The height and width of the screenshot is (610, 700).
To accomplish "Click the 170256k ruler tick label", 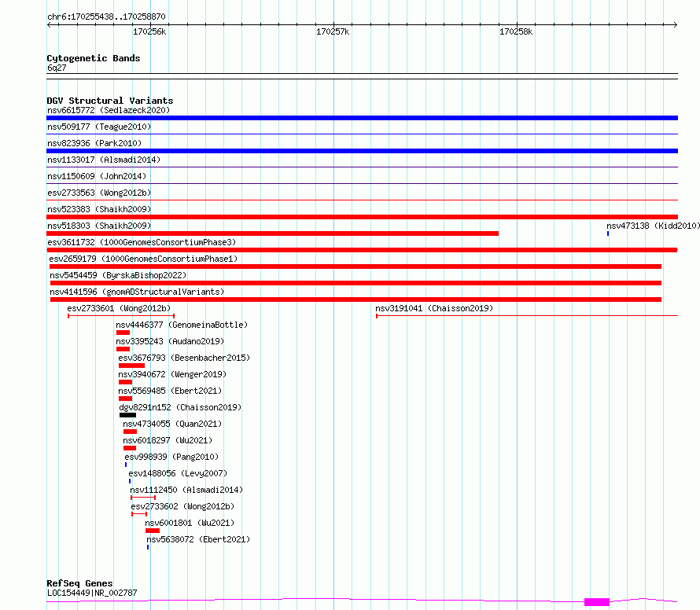I will click(149, 31).
